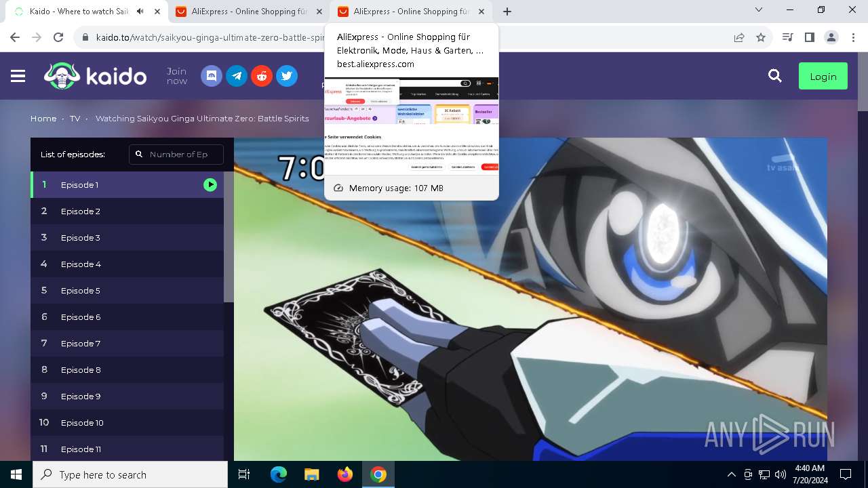The image size is (868, 488).
Task: Open a new browser tab
Action: (x=507, y=12)
